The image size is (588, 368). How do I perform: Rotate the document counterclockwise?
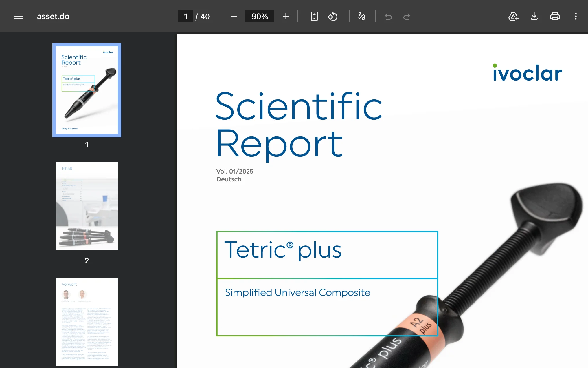[333, 16]
